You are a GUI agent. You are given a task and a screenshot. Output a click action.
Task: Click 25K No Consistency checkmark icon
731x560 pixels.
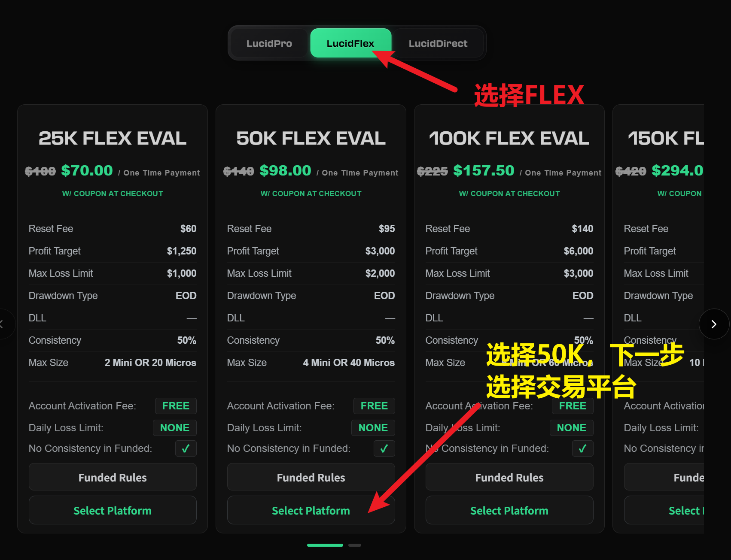186,448
